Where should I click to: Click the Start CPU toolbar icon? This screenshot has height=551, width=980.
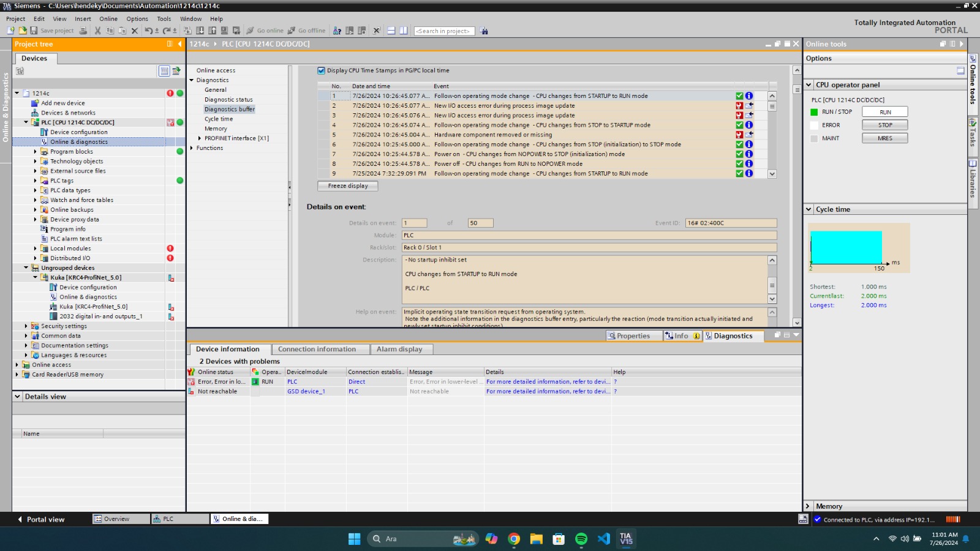349,31
